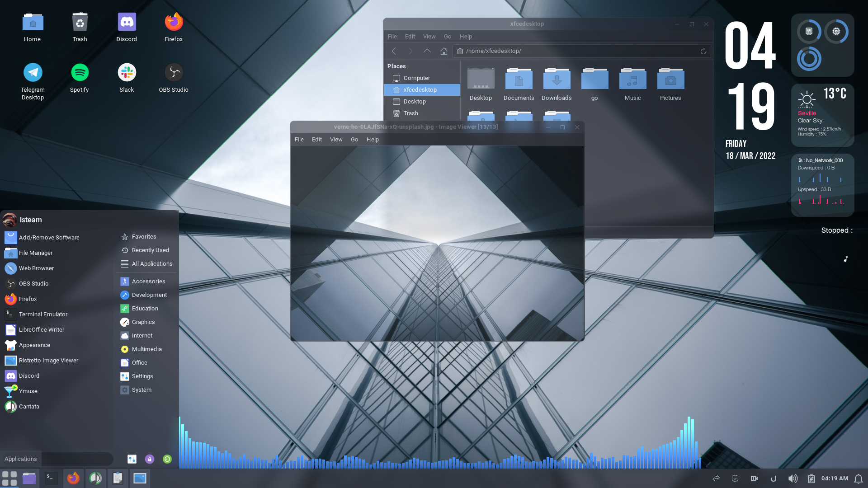Screen dimensions: 868x488
Task: Open the View menu in Image Viewer
Action: [x=336, y=140]
